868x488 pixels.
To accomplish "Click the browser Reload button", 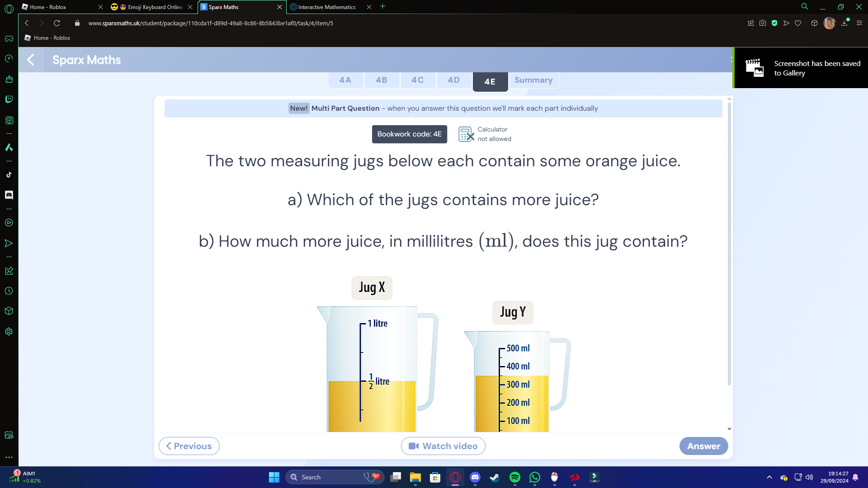I will click(x=57, y=23).
